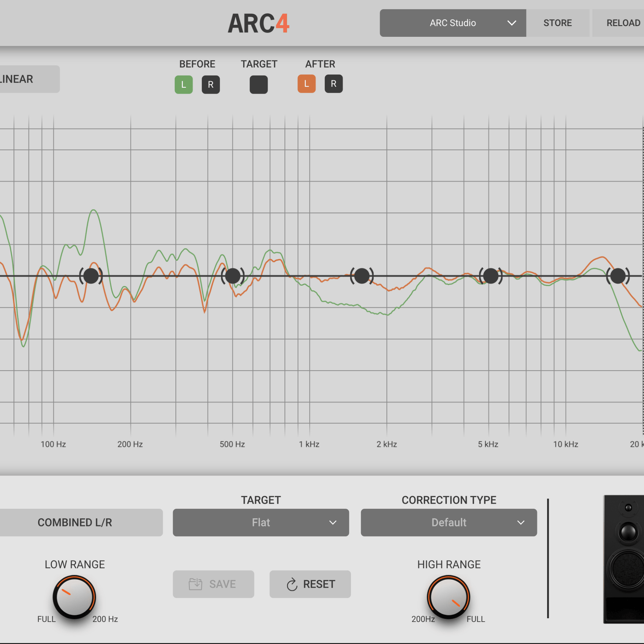
Task: Click the AFTER label
Action: 320,64
